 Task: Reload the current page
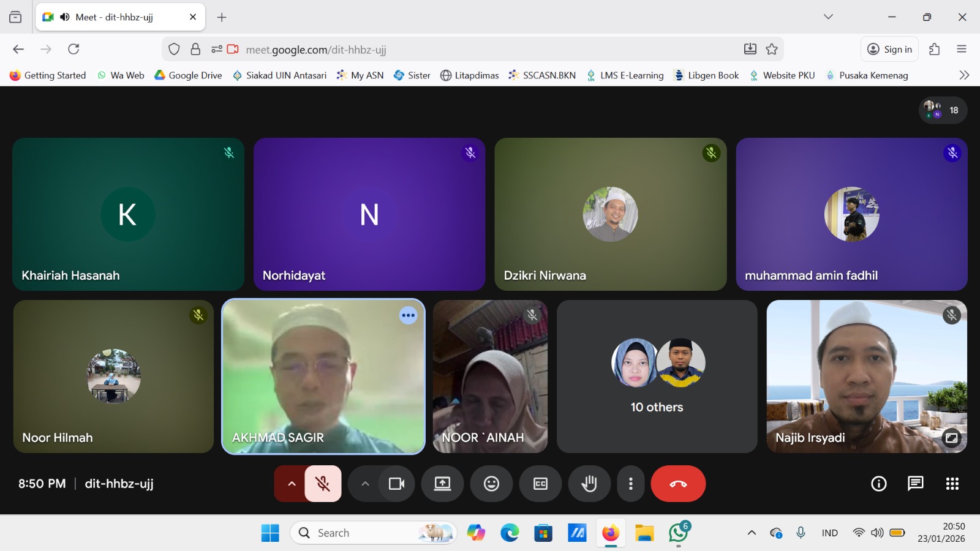coord(74,50)
